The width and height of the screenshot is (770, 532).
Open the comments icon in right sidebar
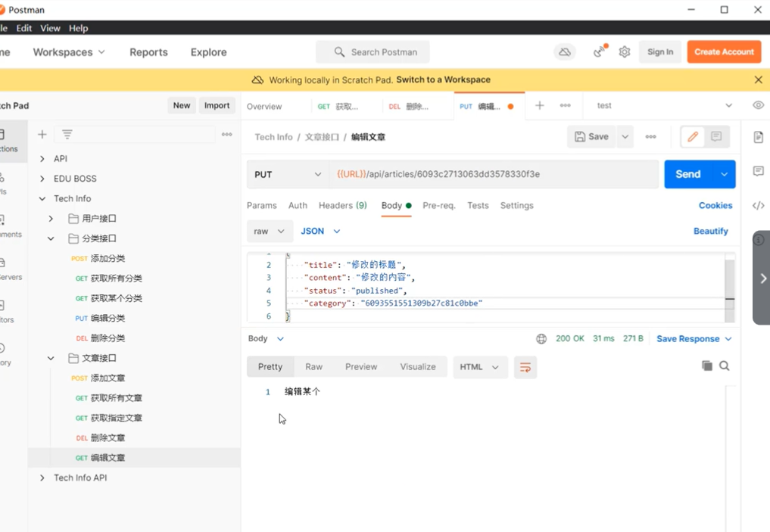(x=758, y=171)
